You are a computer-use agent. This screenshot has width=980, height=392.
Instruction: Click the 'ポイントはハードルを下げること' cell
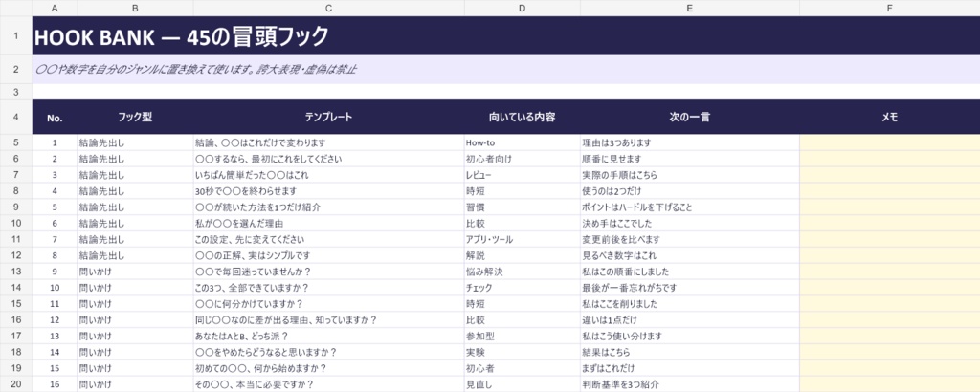pos(689,207)
